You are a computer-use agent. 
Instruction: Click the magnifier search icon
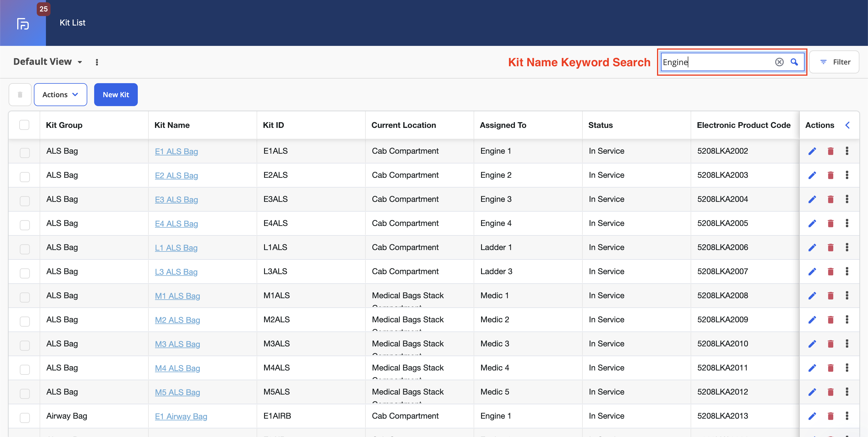[x=794, y=62]
